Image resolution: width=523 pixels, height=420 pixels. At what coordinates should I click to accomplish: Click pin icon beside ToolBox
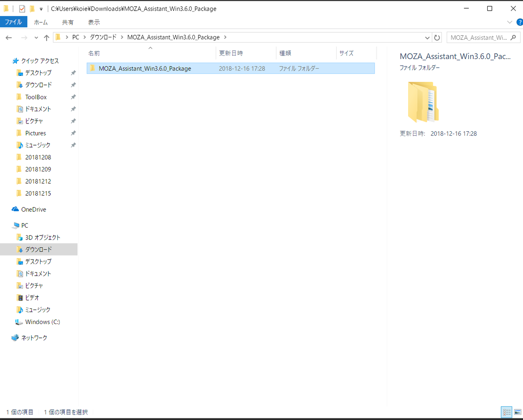73,97
